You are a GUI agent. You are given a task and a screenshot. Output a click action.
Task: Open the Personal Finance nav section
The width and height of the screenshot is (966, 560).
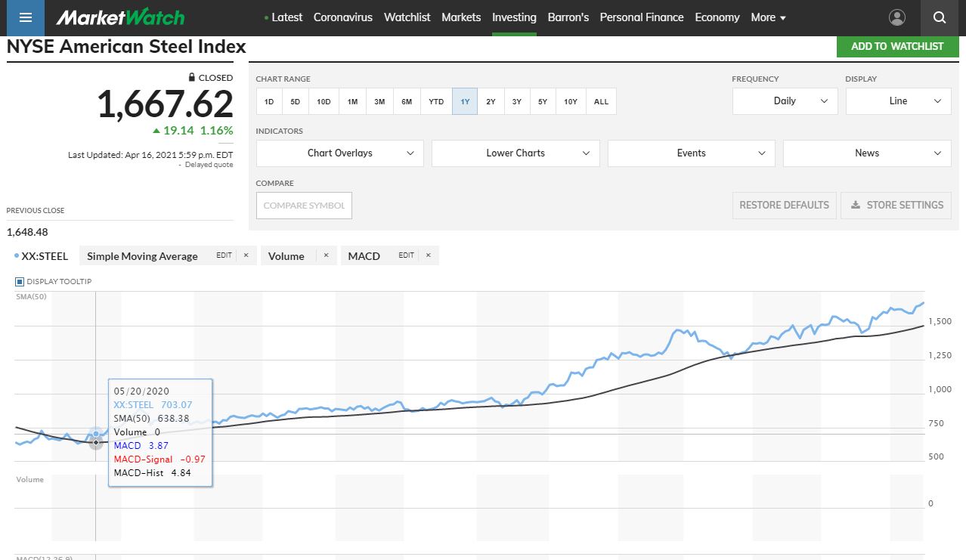pos(642,17)
